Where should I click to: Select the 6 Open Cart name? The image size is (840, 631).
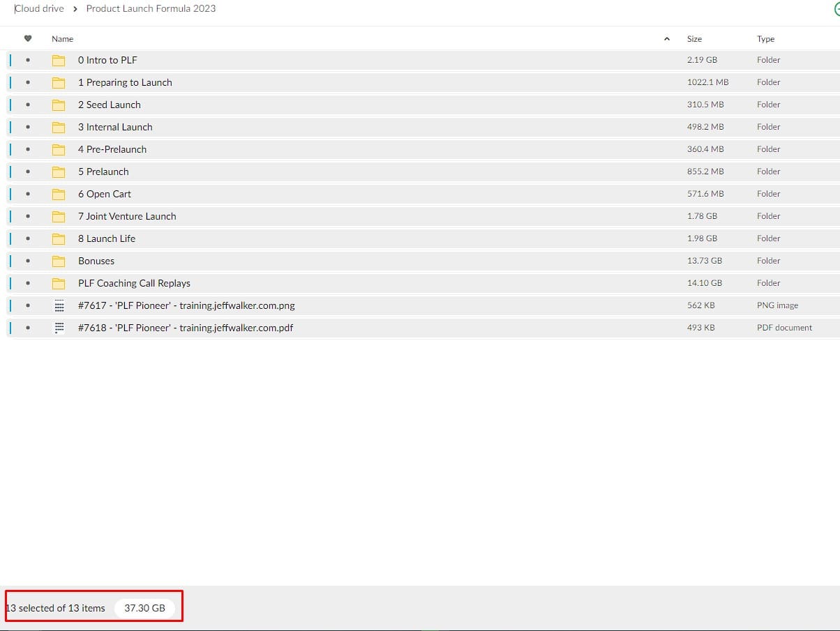coord(105,194)
